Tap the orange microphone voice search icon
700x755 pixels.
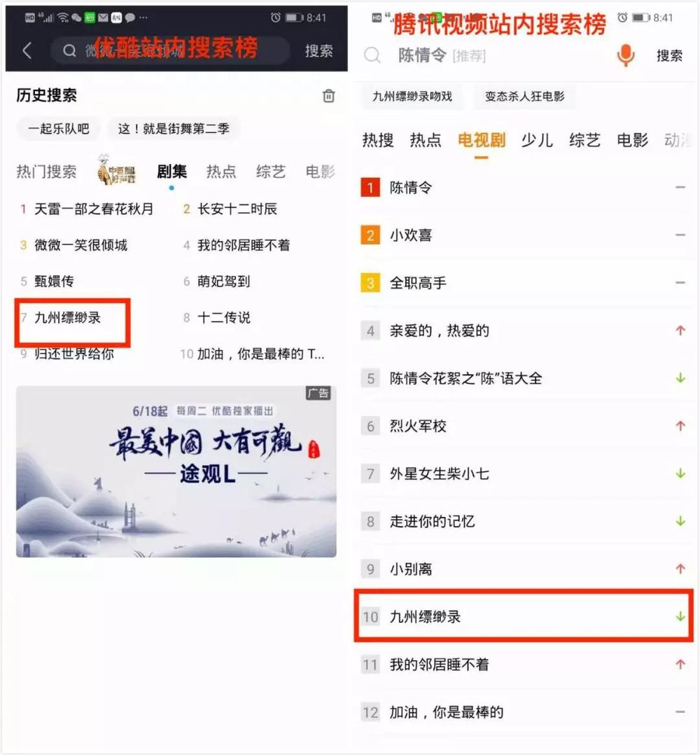click(625, 55)
